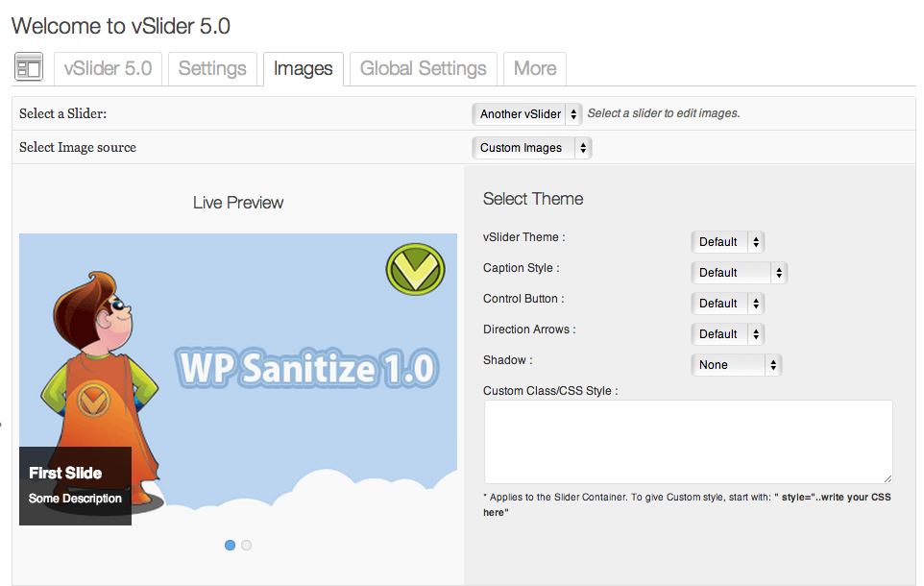Viewport: 924px width, 586px height.
Task: Open the Shadow dropdown set to None
Action: [736, 364]
